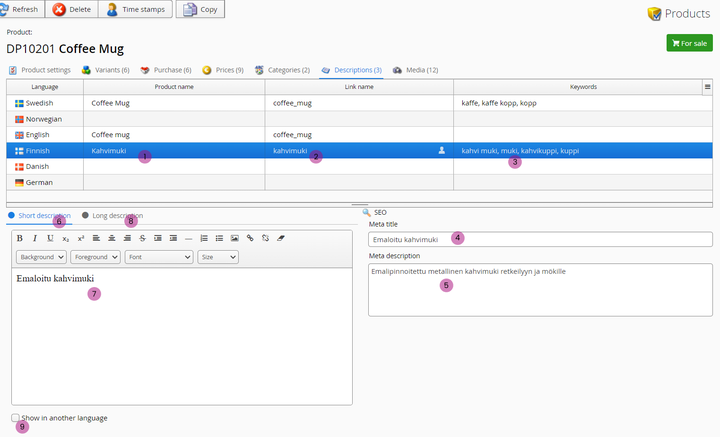Click the underline formatting icon

coord(50,238)
